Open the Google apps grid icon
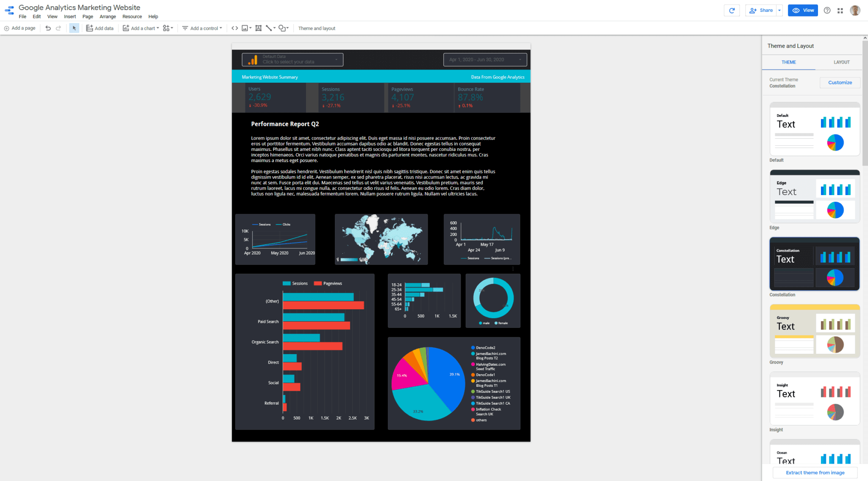This screenshot has height=481, width=868. [x=840, y=10]
